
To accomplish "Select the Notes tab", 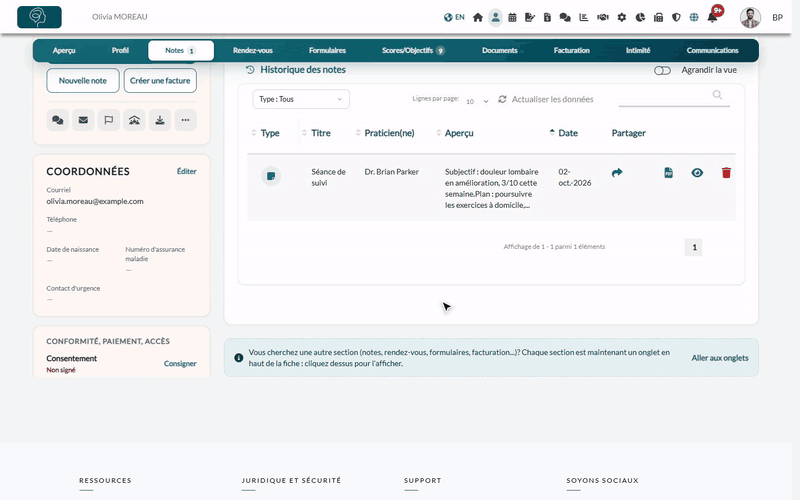I will (x=181, y=51).
